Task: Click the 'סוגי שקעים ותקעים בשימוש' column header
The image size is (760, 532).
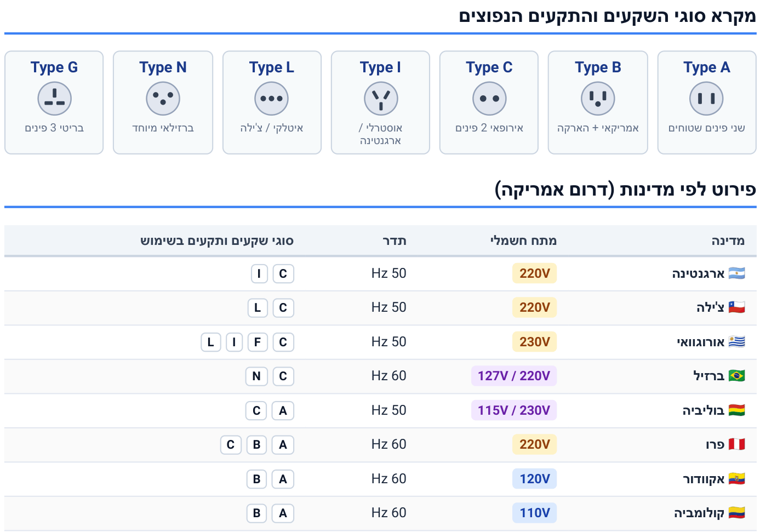Action: (217, 241)
